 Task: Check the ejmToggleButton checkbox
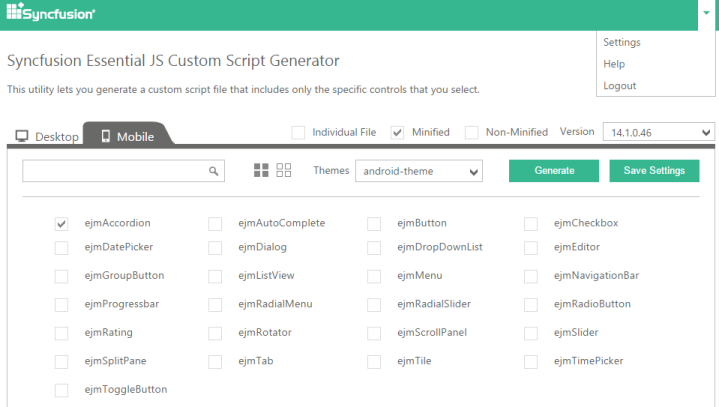61,390
